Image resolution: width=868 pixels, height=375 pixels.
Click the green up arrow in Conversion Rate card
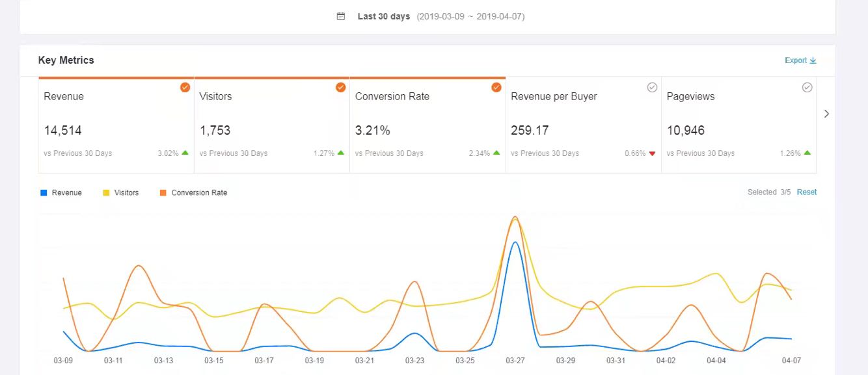tap(496, 153)
